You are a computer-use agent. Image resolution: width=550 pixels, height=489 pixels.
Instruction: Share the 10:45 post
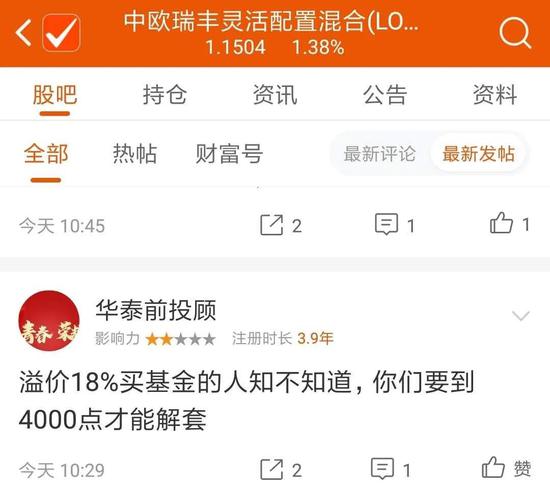[281, 225]
